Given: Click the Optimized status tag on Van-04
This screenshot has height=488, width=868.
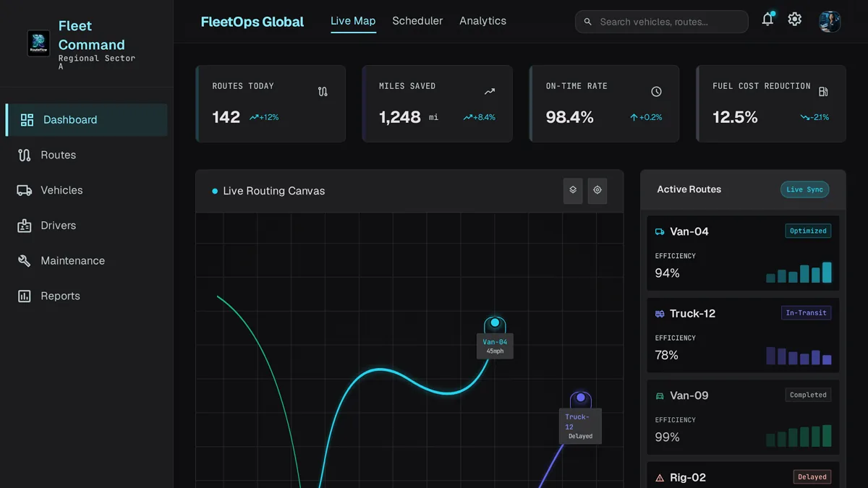Looking at the screenshot, I should [x=808, y=231].
